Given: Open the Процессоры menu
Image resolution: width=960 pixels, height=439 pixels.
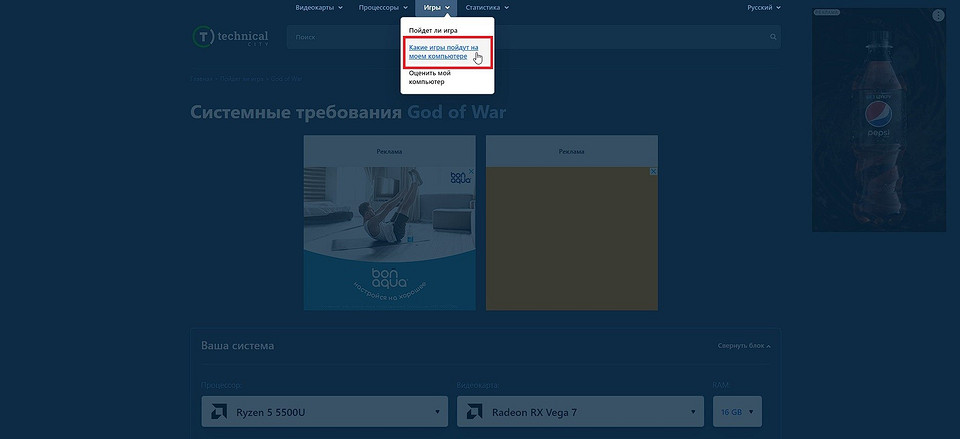Looking at the screenshot, I should (383, 7).
